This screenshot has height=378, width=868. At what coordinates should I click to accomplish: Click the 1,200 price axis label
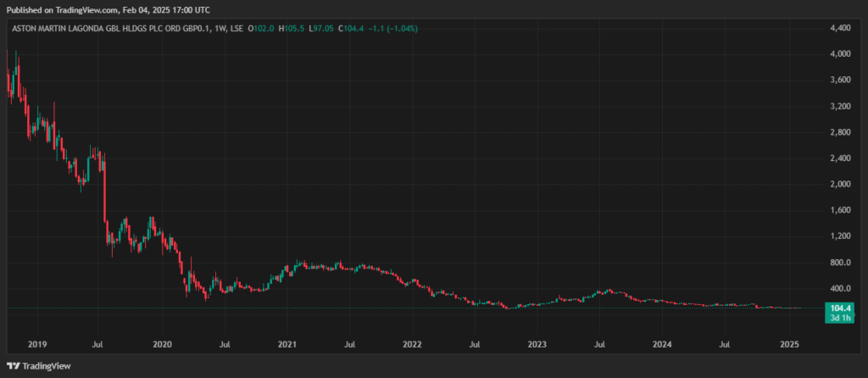840,236
